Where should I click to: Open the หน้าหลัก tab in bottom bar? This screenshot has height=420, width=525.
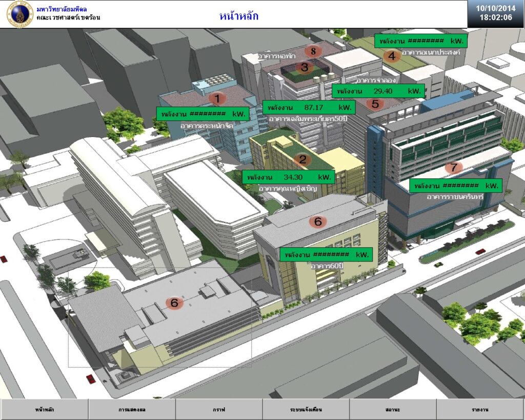coord(44,409)
